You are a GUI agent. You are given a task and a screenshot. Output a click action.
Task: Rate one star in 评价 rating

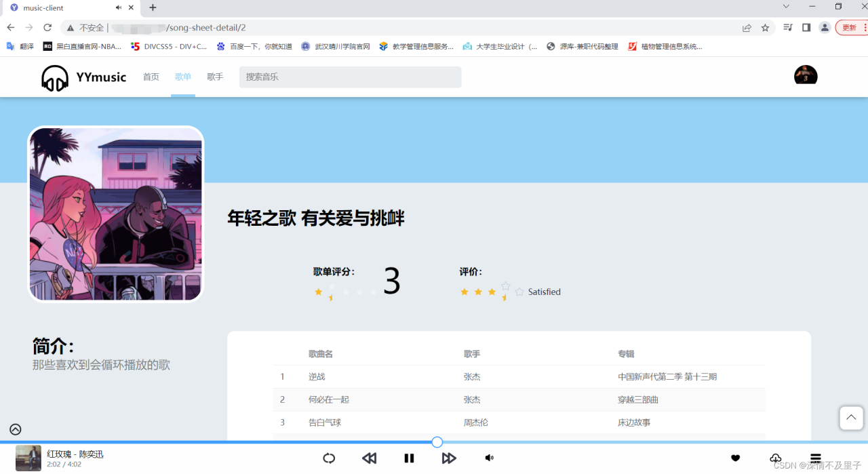tap(465, 292)
